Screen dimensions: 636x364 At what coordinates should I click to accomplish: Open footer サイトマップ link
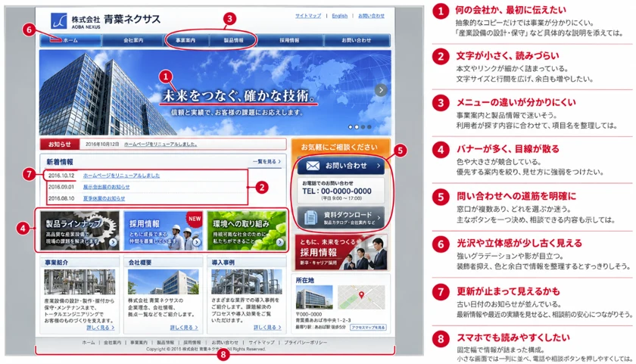coord(262,343)
